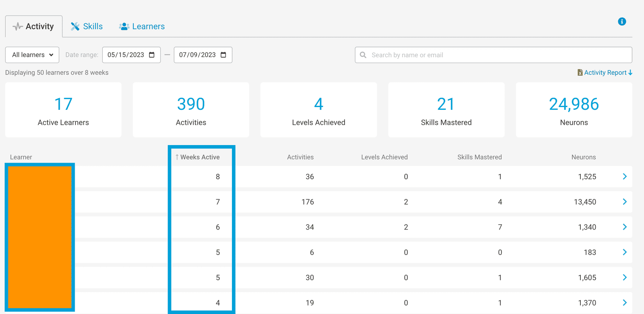Click the search magnifier icon
This screenshot has height=314, width=644.
(x=363, y=55)
